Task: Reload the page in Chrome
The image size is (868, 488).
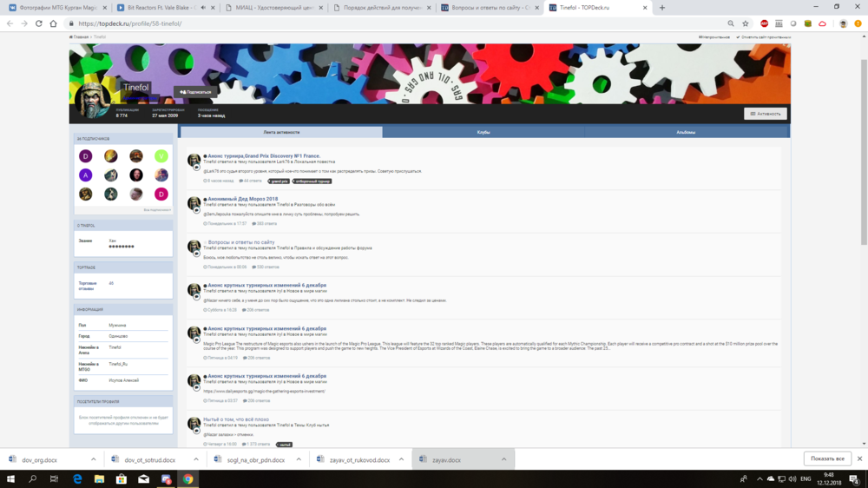Action: pos(39,23)
